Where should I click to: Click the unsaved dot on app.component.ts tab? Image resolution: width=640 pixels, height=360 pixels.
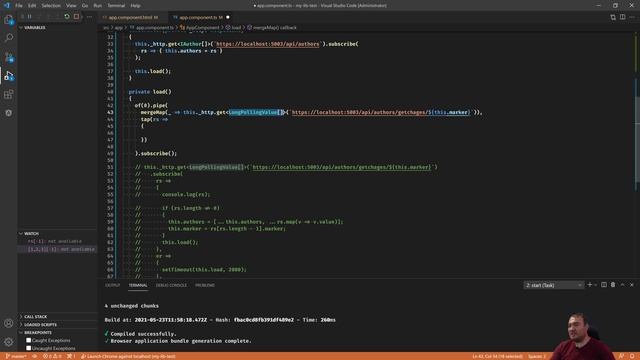pos(228,17)
